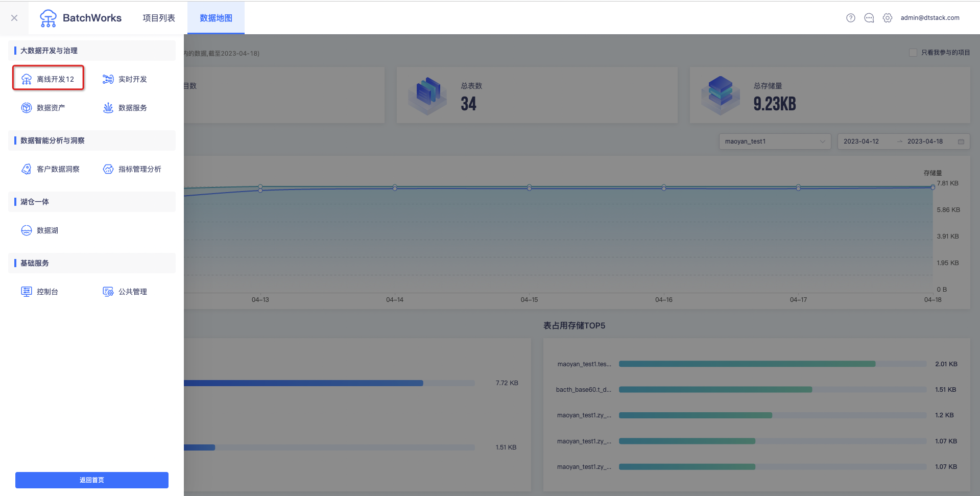Click the 总存储量 storage cube icon

point(721,96)
